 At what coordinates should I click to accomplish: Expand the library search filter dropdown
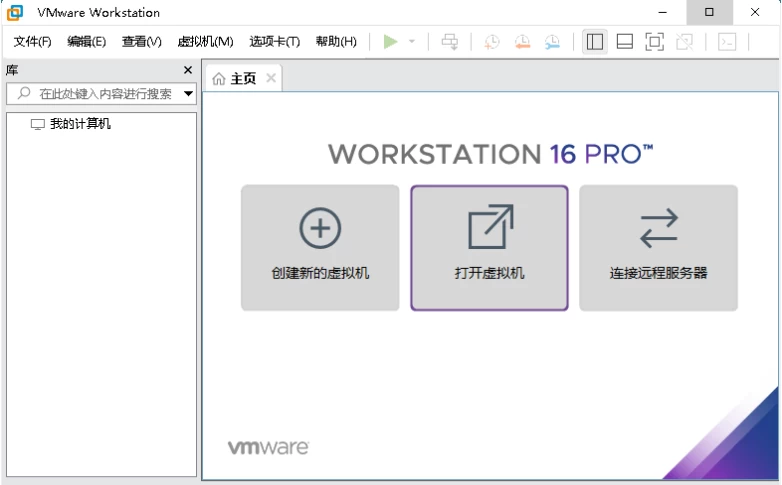pos(188,94)
